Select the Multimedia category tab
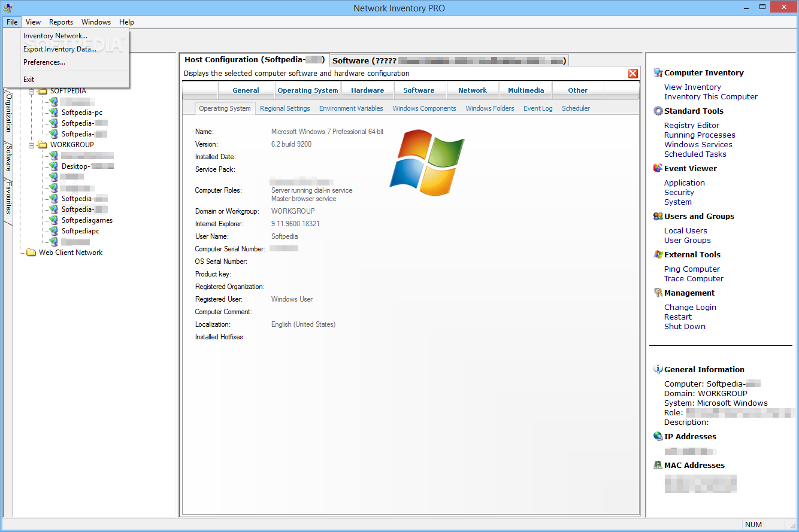 [526, 90]
